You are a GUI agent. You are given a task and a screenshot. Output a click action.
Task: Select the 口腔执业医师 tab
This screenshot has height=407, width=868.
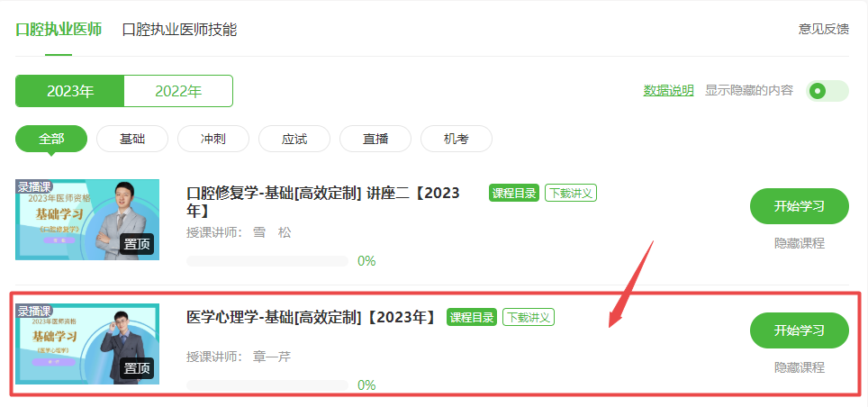point(59,30)
